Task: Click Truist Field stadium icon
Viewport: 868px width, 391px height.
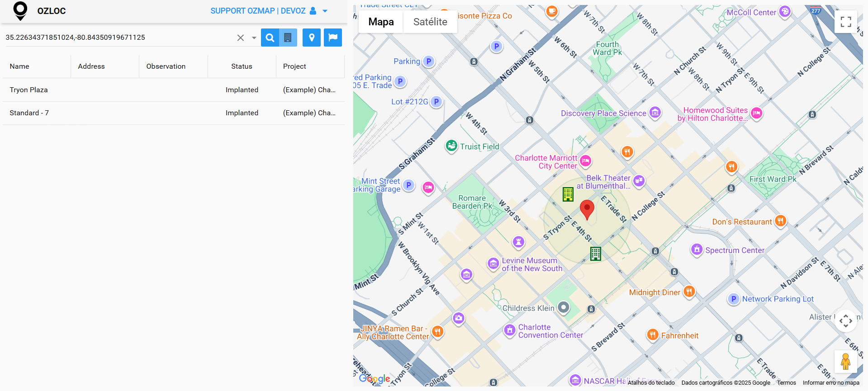Action: [451, 146]
